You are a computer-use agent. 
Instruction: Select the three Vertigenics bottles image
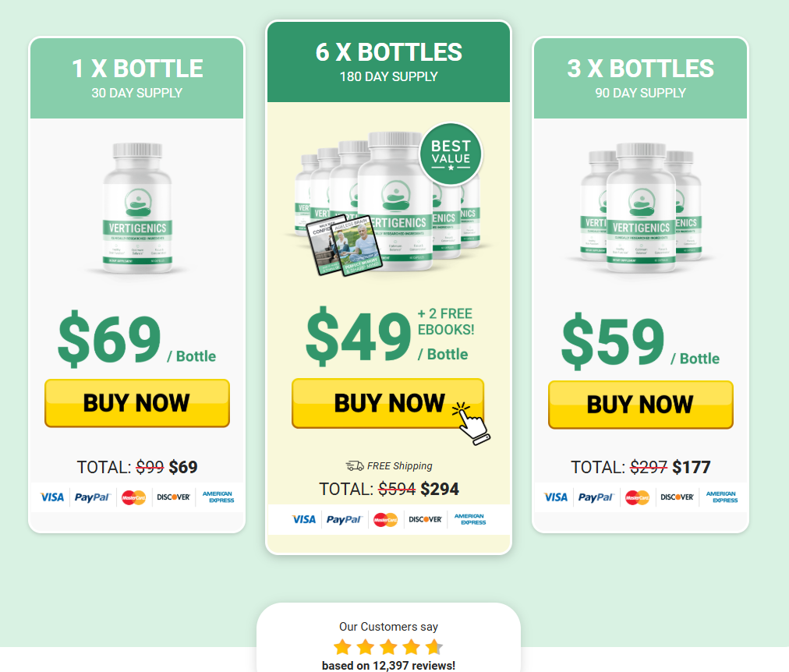click(641, 207)
